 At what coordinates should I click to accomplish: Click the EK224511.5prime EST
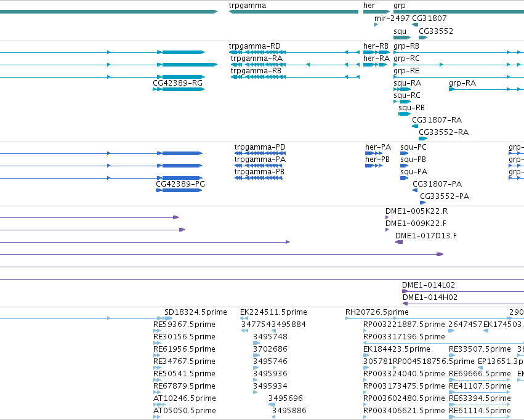[x=244, y=318]
